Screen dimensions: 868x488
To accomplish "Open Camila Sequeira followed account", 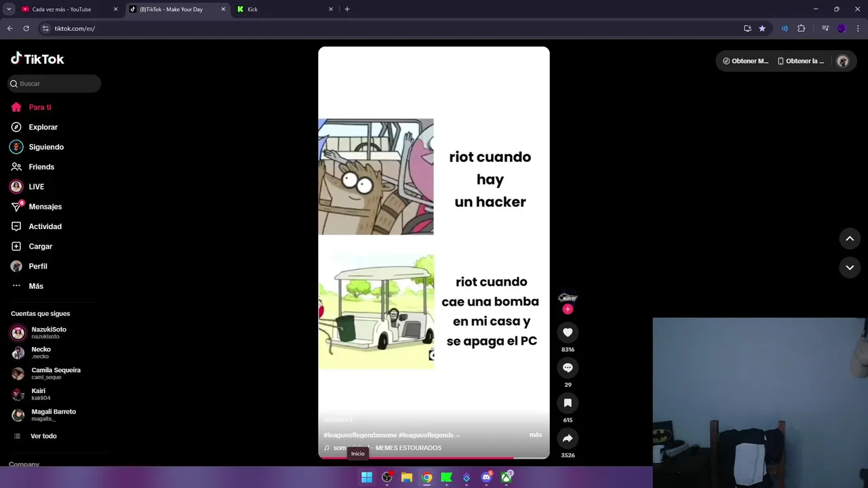I will (x=54, y=373).
